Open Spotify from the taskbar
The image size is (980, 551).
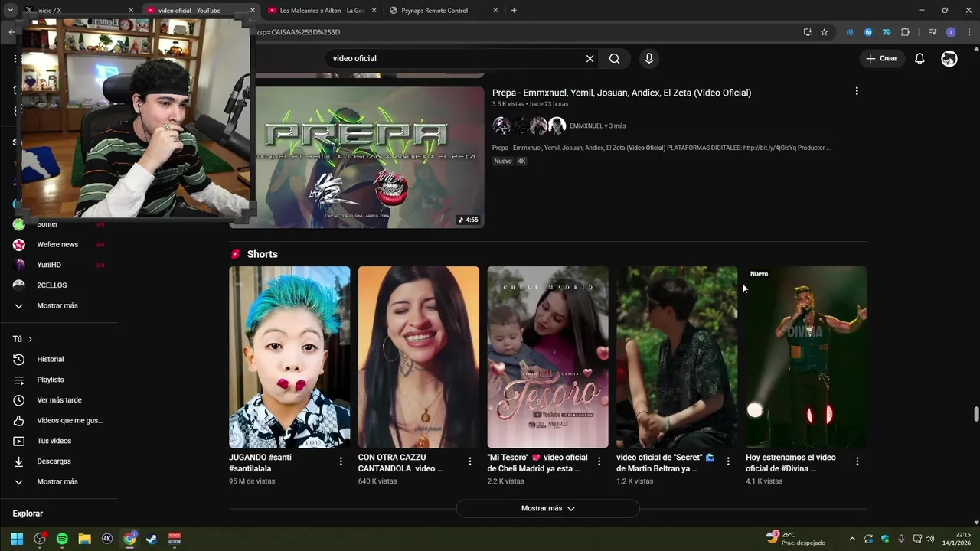click(62, 539)
